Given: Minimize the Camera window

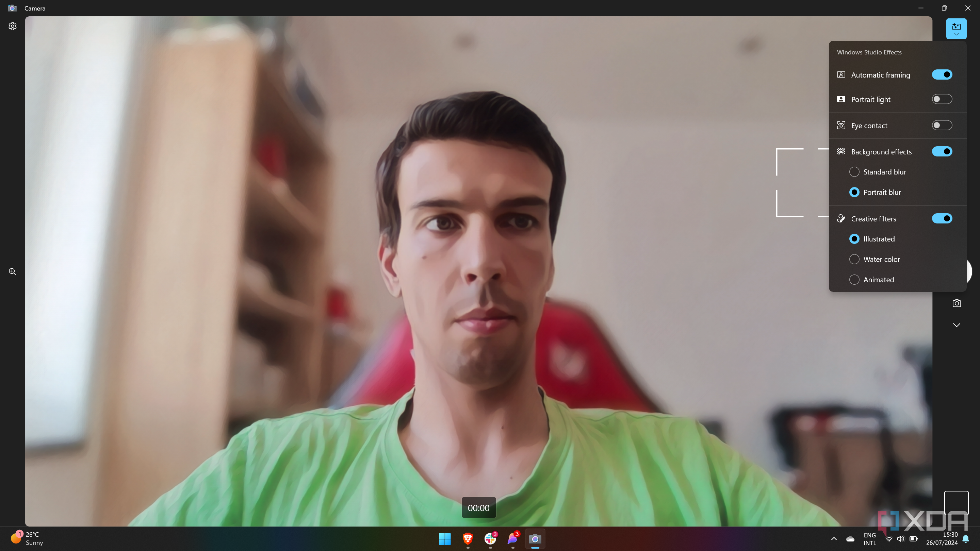Looking at the screenshot, I should click(921, 8).
